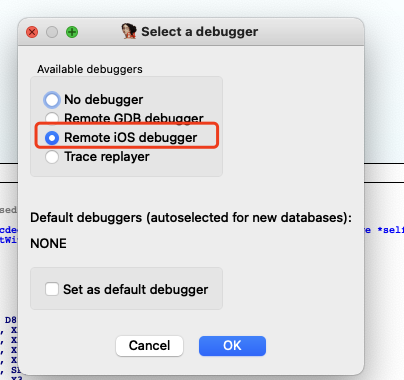
Task: Select the Remote iOS debugger radio button
Action: [52, 138]
